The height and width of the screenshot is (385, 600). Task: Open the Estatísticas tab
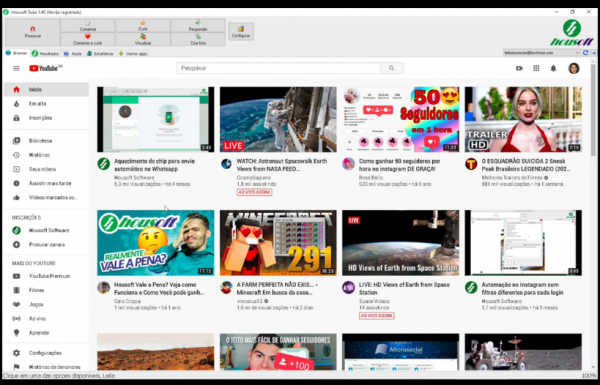(x=100, y=54)
